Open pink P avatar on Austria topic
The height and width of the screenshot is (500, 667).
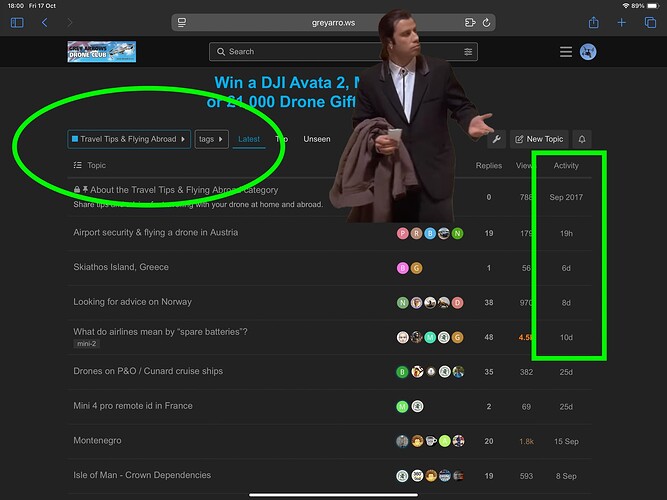(x=402, y=233)
